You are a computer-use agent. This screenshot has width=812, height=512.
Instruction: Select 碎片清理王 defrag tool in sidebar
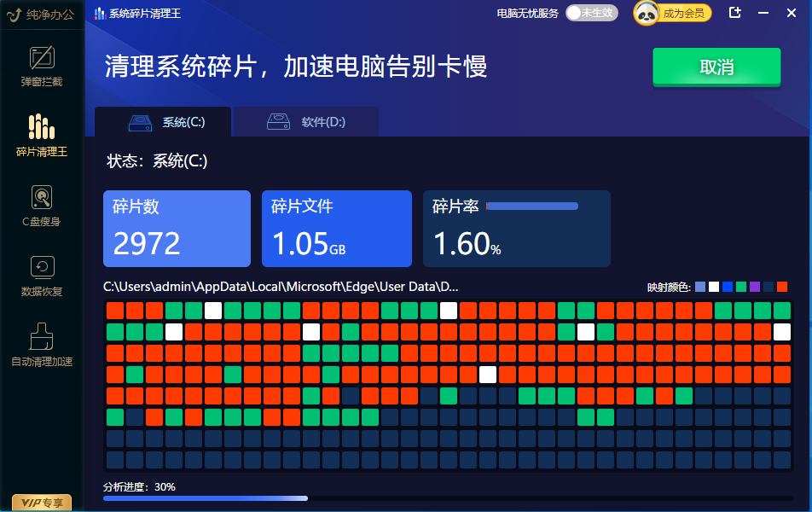[x=42, y=137]
